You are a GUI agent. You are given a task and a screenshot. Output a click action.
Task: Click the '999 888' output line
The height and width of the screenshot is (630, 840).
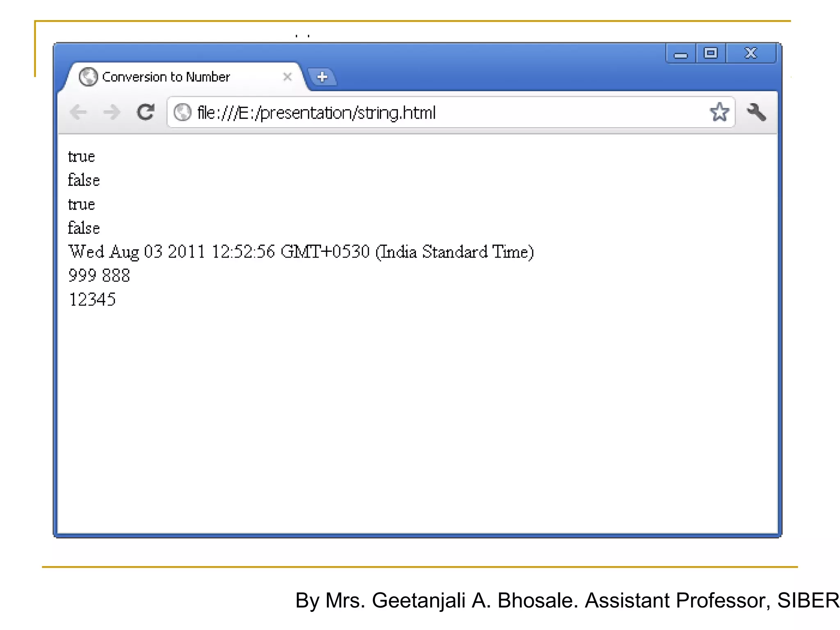[x=99, y=275]
